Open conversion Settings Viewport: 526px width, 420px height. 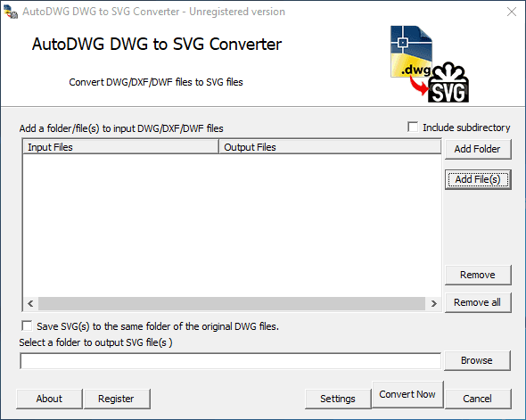(x=338, y=399)
